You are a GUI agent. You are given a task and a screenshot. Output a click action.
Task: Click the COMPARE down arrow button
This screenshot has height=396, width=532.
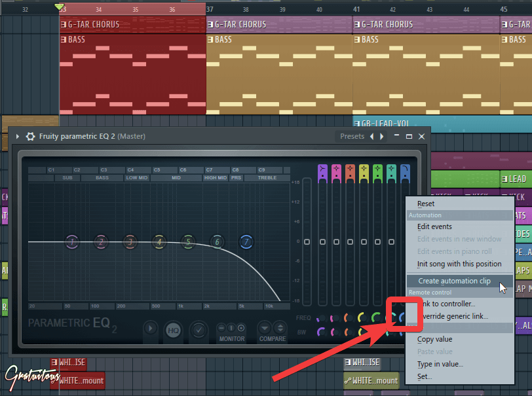(x=265, y=328)
